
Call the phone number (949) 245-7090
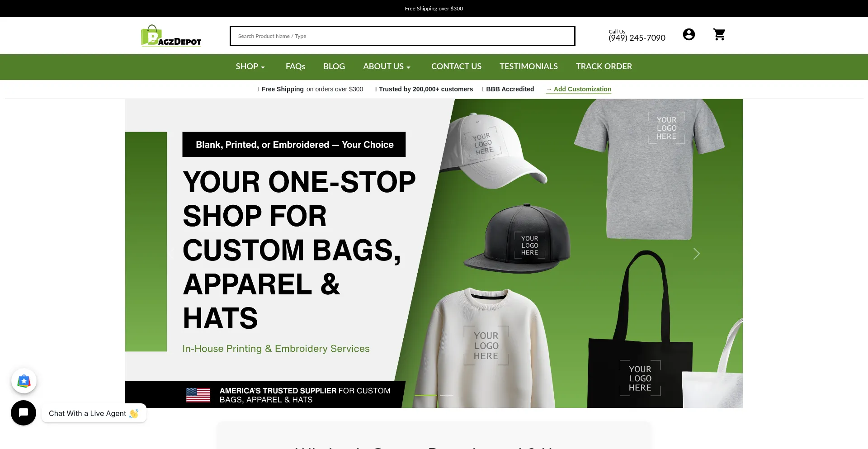637,38
